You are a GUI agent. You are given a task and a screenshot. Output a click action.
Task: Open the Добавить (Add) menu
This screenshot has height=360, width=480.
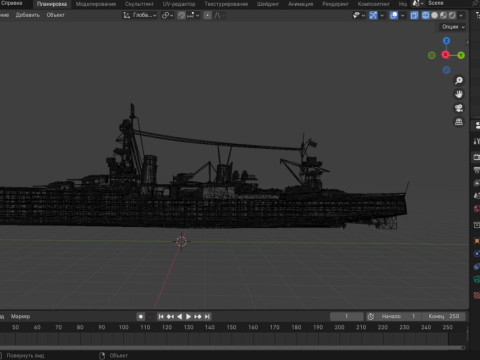click(x=28, y=15)
